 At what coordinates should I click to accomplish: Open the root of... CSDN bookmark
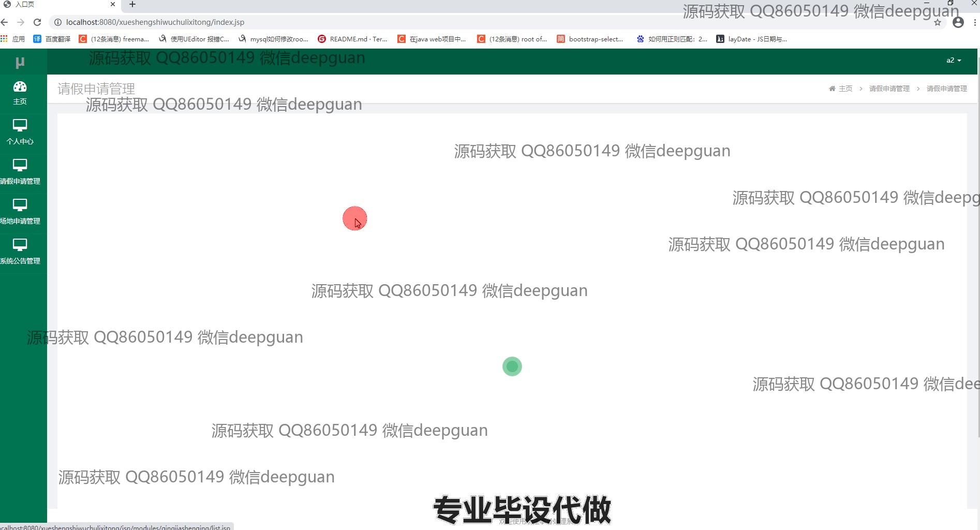tap(512, 39)
